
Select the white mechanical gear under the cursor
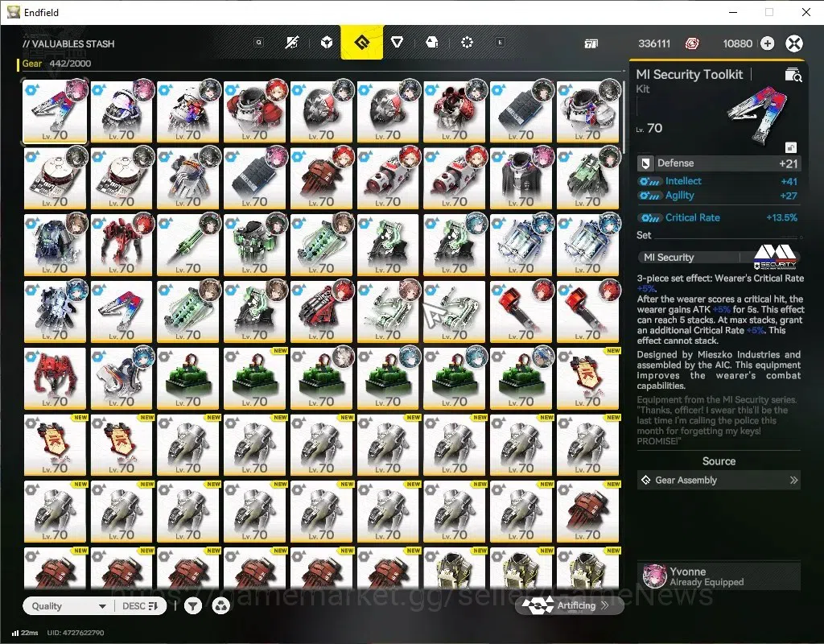coord(455,312)
